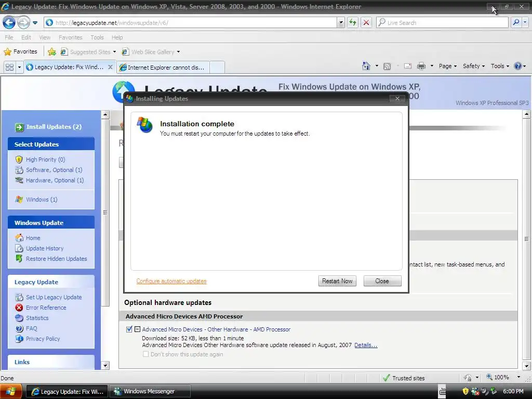Collapse the AMD Processor update details
The height and width of the screenshot is (399, 532).
click(x=137, y=329)
